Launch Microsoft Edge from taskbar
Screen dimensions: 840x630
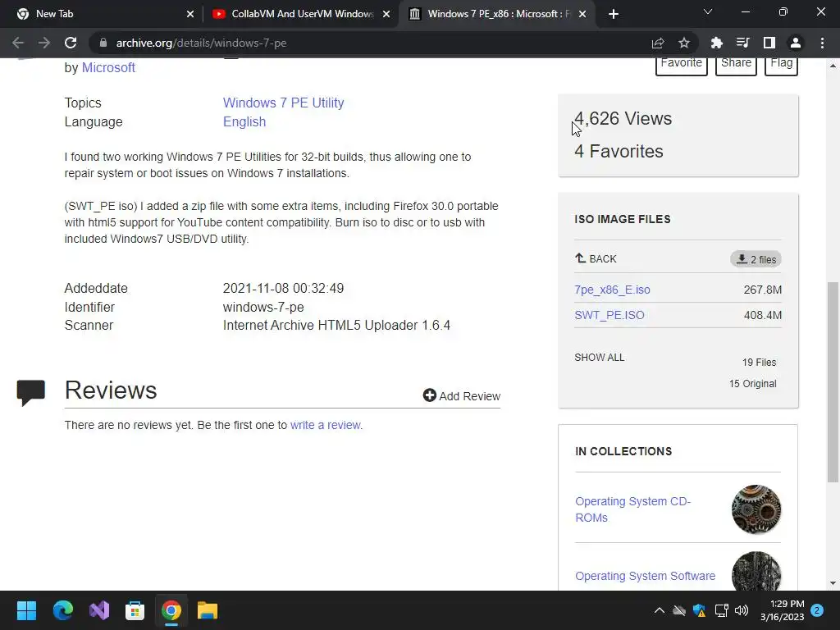tap(62, 610)
